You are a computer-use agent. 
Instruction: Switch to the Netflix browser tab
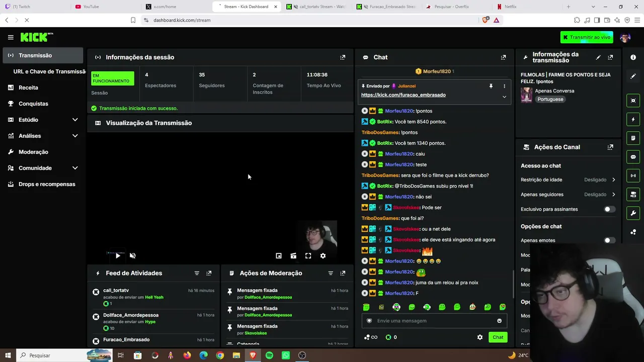pyautogui.click(x=527, y=7)
